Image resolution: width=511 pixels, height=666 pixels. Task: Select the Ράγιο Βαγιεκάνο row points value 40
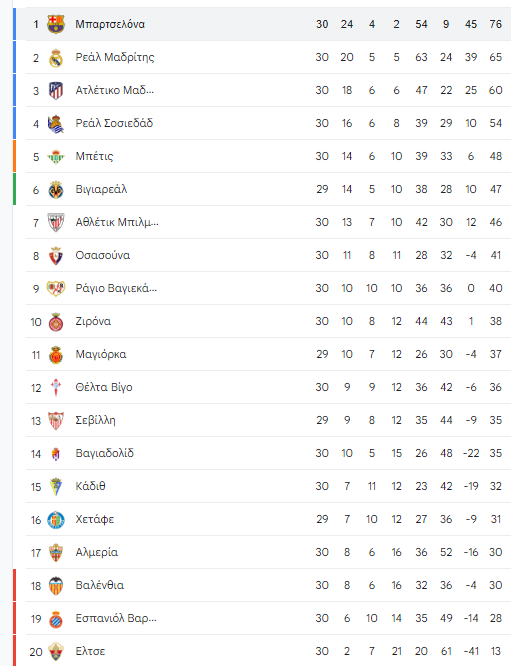[x=496, y=288]
